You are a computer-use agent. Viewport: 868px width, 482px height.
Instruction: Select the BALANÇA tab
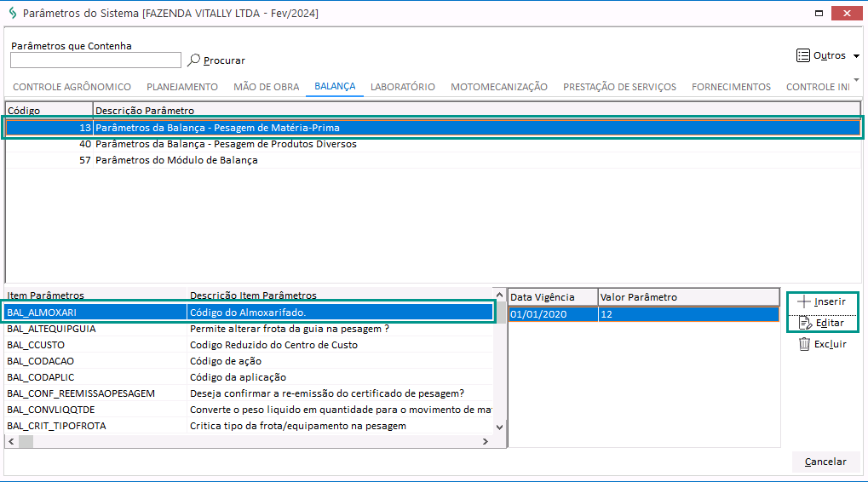click(x=335, y=86)
